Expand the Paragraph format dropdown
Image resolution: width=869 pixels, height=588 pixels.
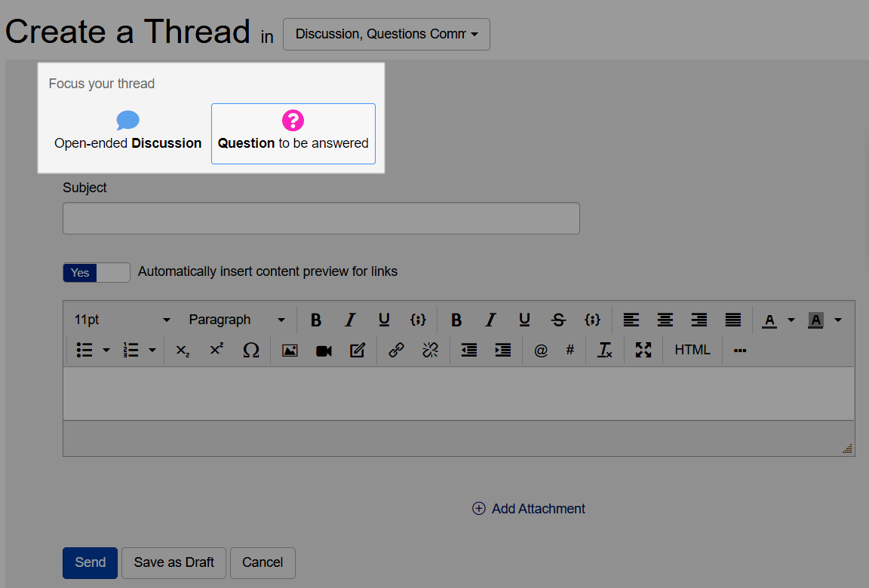coord(236,320)
